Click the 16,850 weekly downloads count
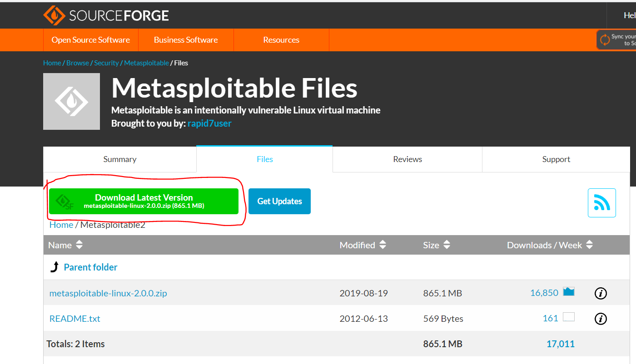 pos(544,293)
